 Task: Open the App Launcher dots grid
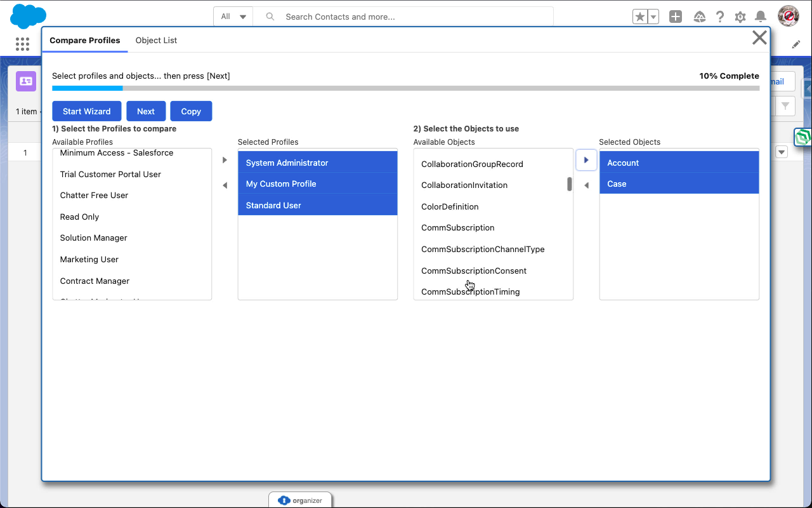tap(22, 44)
